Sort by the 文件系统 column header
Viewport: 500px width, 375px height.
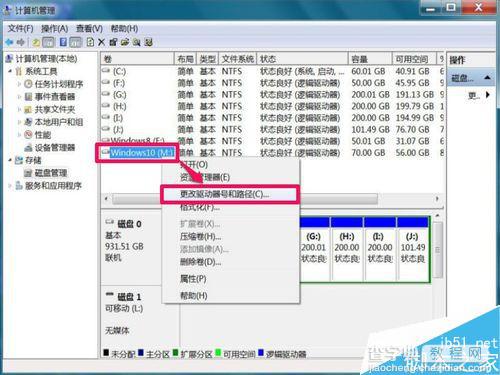(x=237, y=59)
